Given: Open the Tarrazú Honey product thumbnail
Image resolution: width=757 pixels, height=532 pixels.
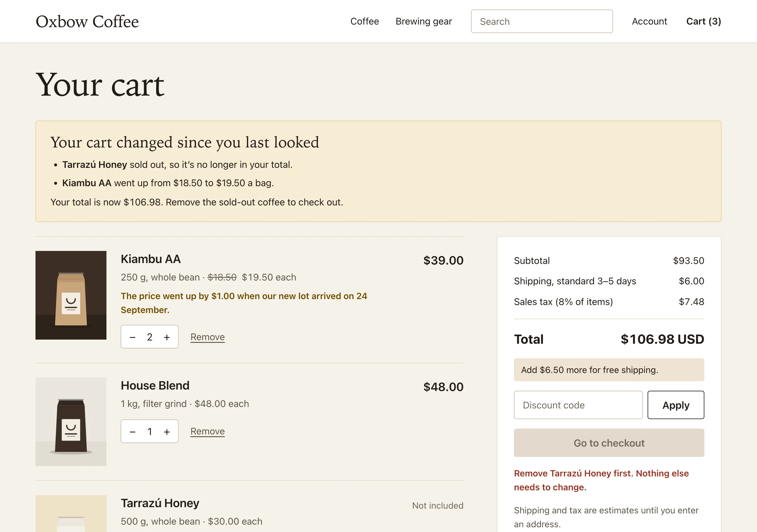Looking at the screenshot, I should tap(71, 513).
